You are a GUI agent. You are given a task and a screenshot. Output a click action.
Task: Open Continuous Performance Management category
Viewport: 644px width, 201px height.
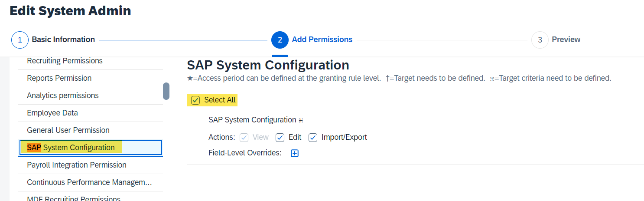click(x=91, y=182)
